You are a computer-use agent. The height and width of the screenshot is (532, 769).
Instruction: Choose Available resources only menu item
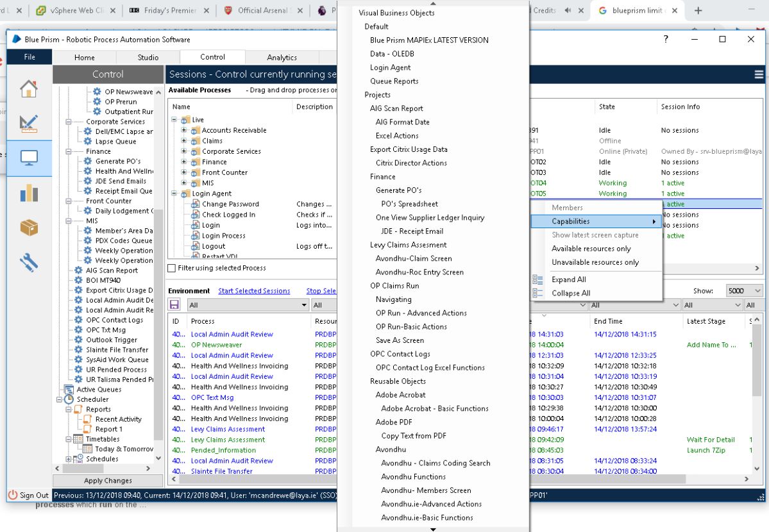click(x=591, y=249)
